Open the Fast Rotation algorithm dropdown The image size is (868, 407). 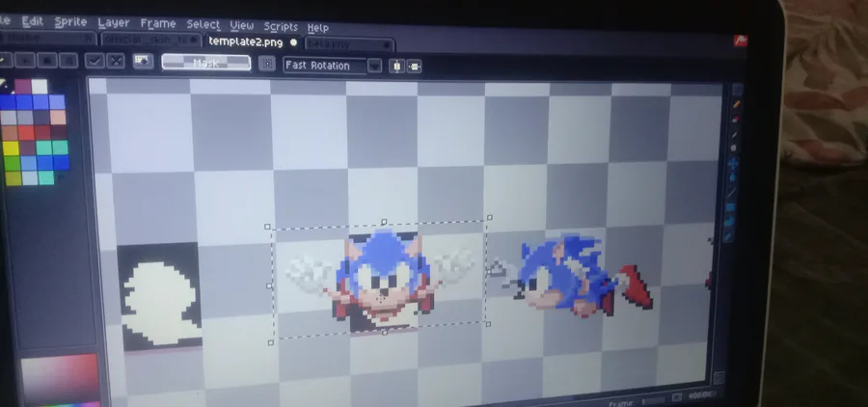[325, 66]
